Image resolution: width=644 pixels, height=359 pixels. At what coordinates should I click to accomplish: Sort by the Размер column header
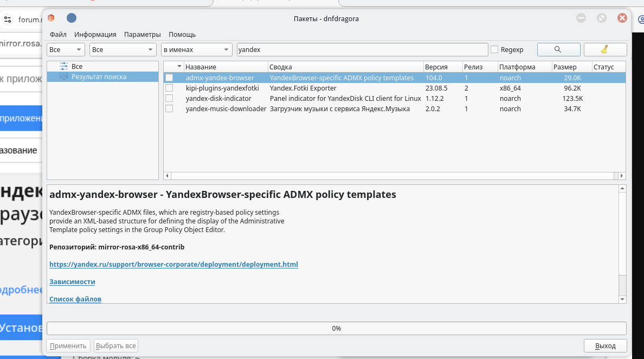coord(572,67)
